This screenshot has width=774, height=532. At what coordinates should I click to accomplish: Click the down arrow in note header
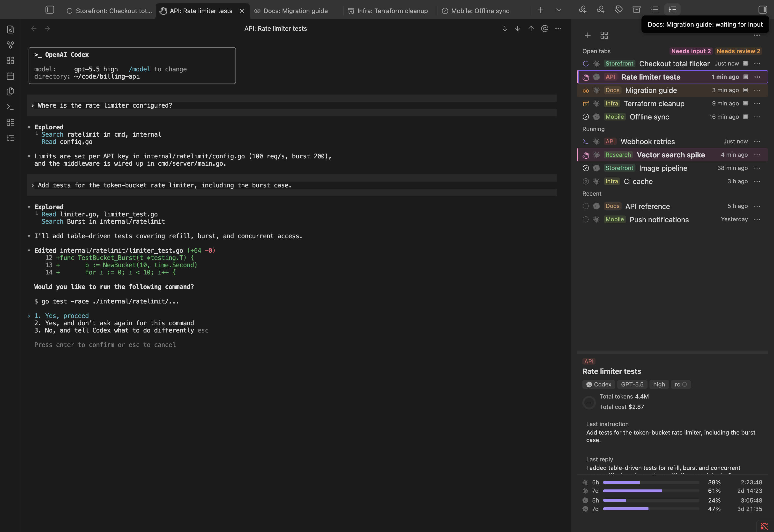pos(517,29)
